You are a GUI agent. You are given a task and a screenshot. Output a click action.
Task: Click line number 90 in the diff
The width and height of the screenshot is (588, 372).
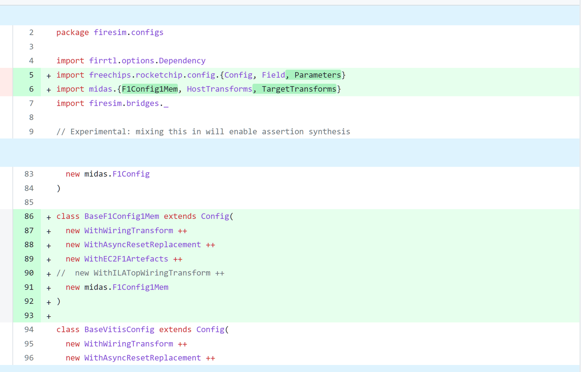[29, 273]
